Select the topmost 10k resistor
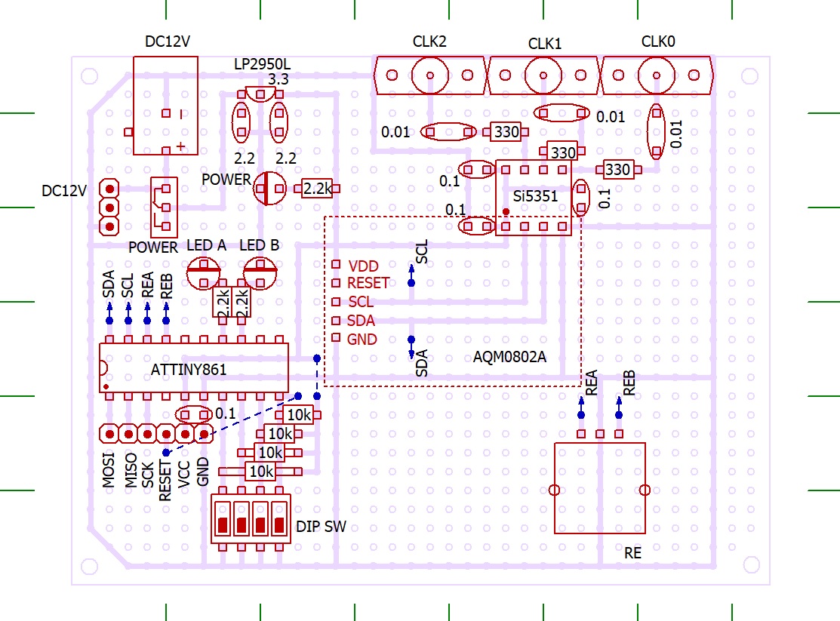The width and height of the screenshot is (840, 621). pos(298,415)
